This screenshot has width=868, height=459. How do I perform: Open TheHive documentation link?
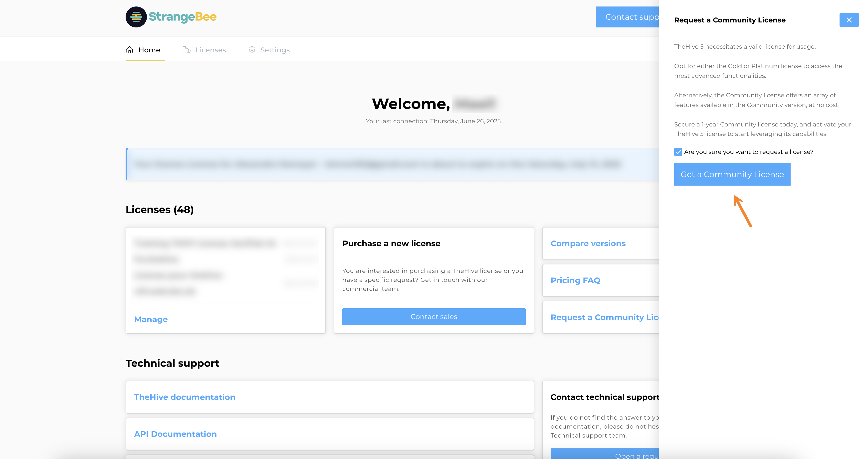click(x=185, y=397)
